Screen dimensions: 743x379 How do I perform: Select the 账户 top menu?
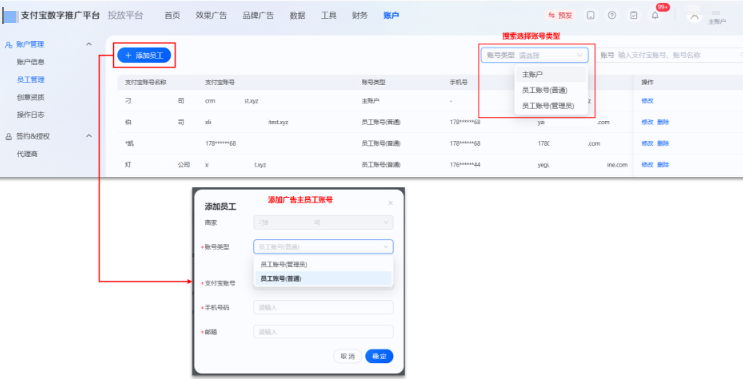[391, 16]
